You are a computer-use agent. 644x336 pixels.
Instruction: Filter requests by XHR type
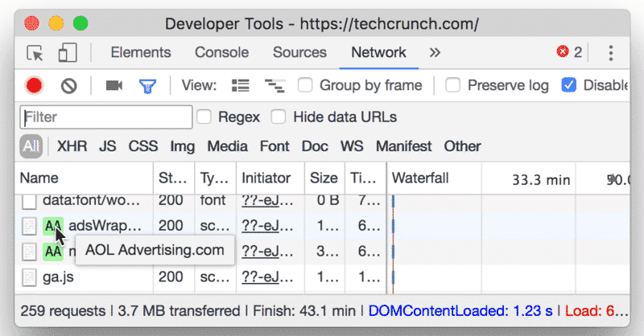click(x=71, y=146)
